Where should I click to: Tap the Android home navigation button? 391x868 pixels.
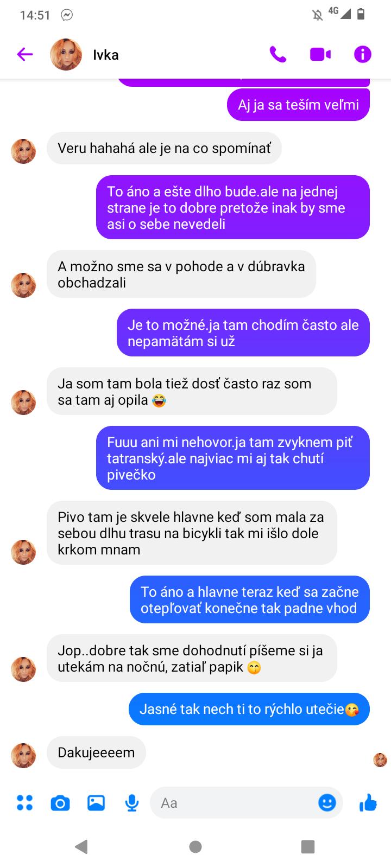(x=195, y=846)
